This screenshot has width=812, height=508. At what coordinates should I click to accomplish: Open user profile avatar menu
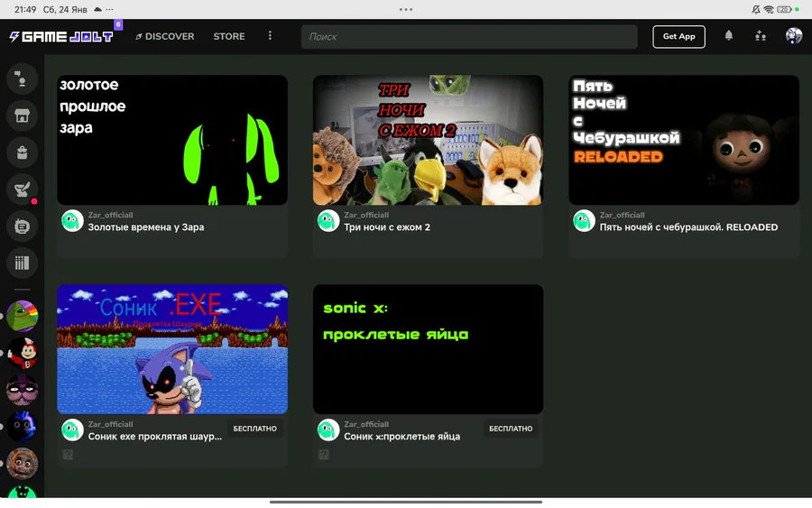793,36
